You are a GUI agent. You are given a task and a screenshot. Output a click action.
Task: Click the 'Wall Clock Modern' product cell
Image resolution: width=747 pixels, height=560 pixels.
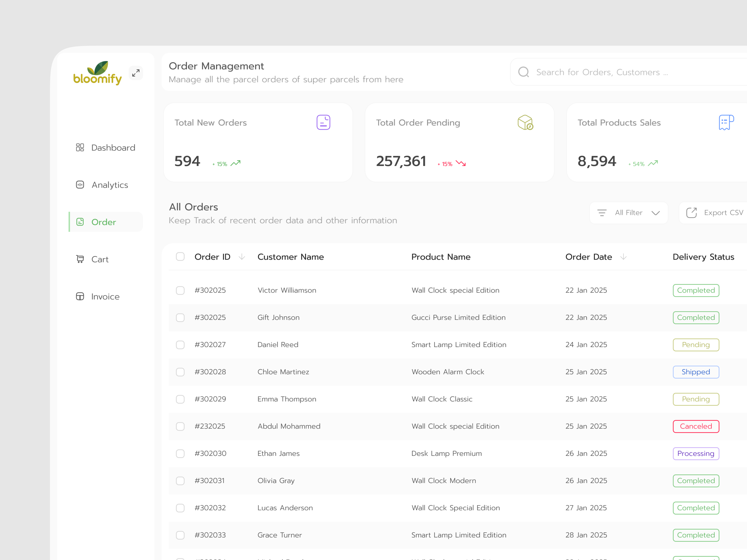pyautogui.click(x=444, y=481)
